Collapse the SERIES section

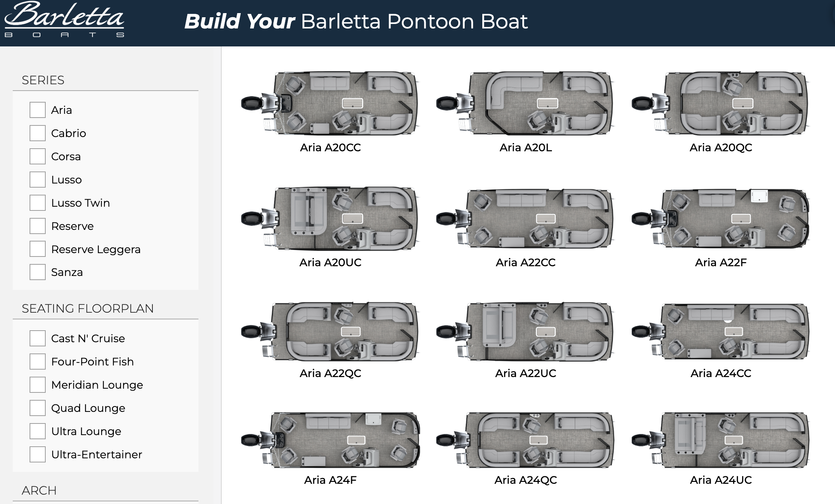(43, 80)
